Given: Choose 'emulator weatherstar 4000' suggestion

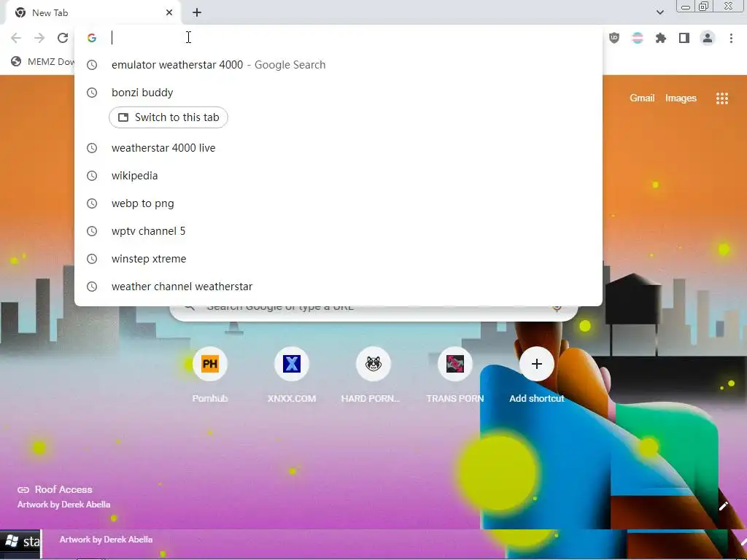Looking at the screenshot, I should [338, 65].
